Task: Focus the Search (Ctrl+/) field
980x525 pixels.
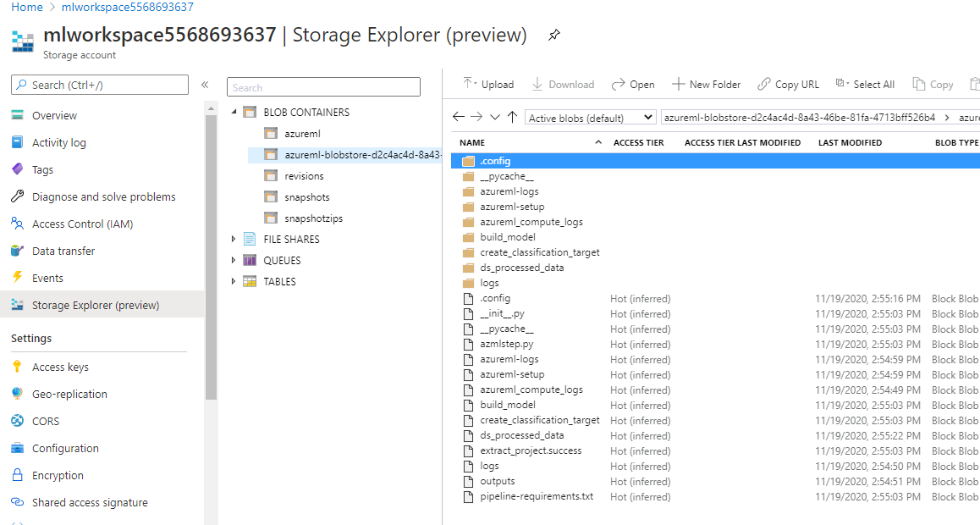Action: click(x=99, y=85)
